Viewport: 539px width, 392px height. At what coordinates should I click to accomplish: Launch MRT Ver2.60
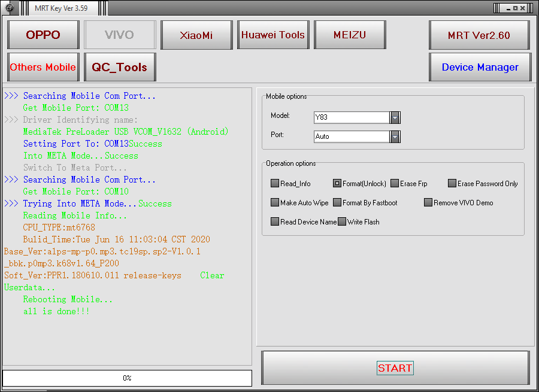[x=479, y=35]
